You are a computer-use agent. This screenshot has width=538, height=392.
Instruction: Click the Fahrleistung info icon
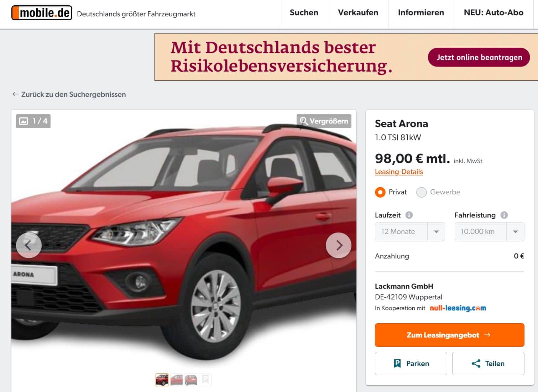(x=504, y=215)
